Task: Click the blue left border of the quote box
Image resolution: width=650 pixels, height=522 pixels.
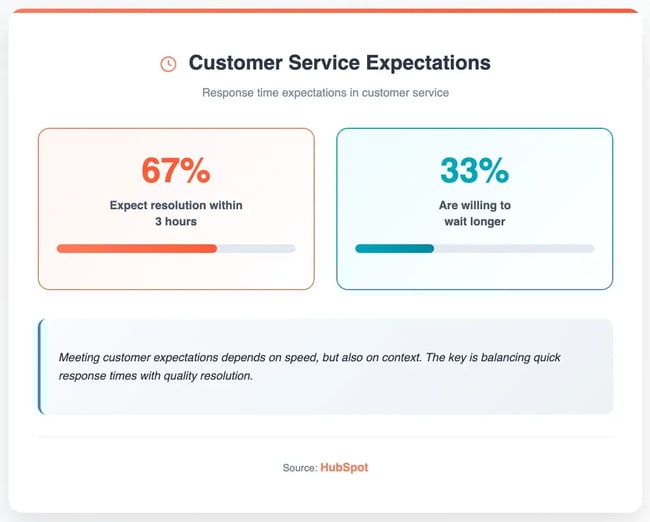Action: click(40, 366)
